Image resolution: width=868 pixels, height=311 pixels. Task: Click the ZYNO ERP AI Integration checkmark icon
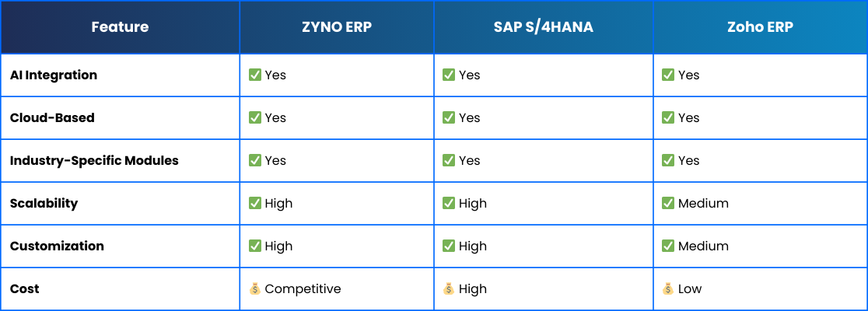254,75
